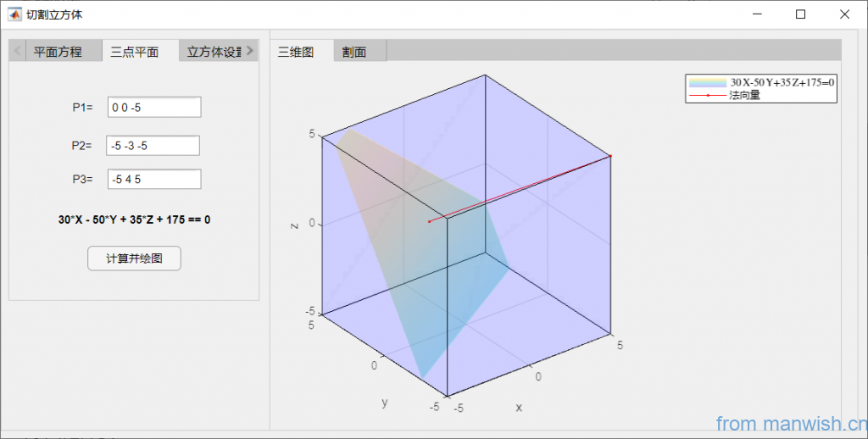Switch to the 平面方程 tab
This screenshot has width=868, height=439.
click(x=58, y=52)
